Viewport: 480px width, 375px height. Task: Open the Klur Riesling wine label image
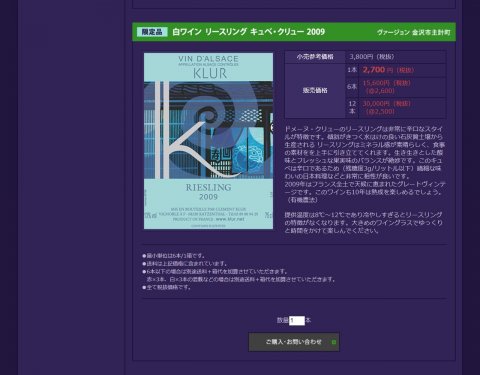[208, 141]
